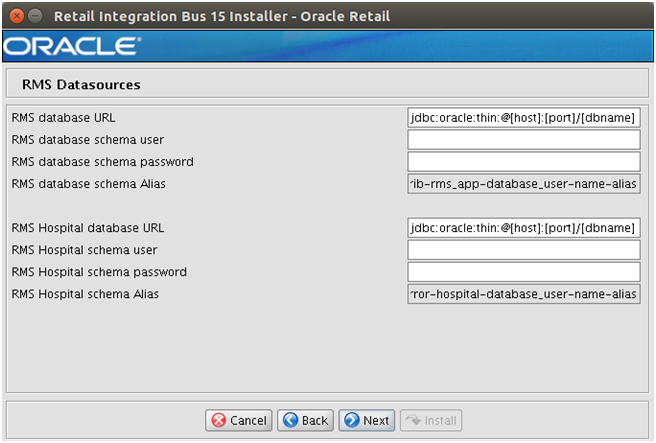Image resolution: width=656 pixels, height=443 pixels.
Task: Click the 'RMS database schema password' label
Action: 102,162
